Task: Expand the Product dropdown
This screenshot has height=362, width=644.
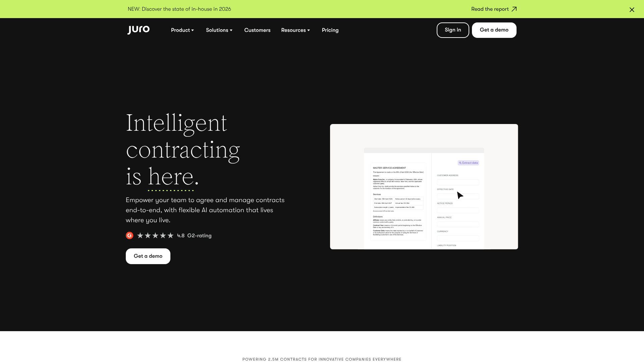Action: tap(182, 30)
